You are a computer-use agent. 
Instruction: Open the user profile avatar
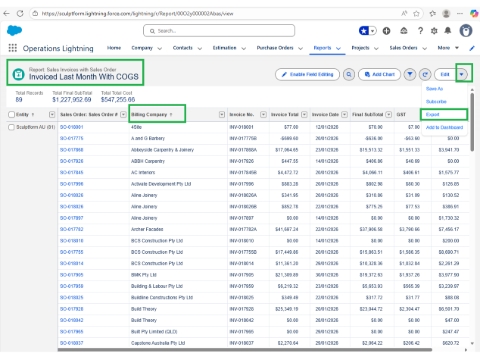(466, 31)
